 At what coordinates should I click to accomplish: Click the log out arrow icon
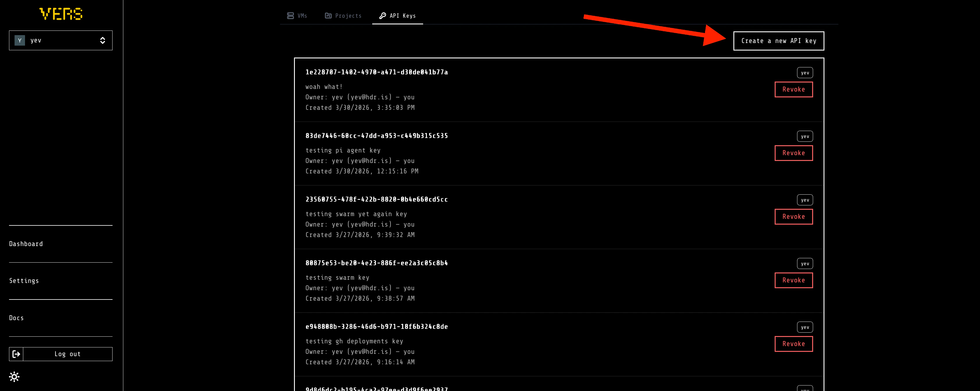(16, 354)
